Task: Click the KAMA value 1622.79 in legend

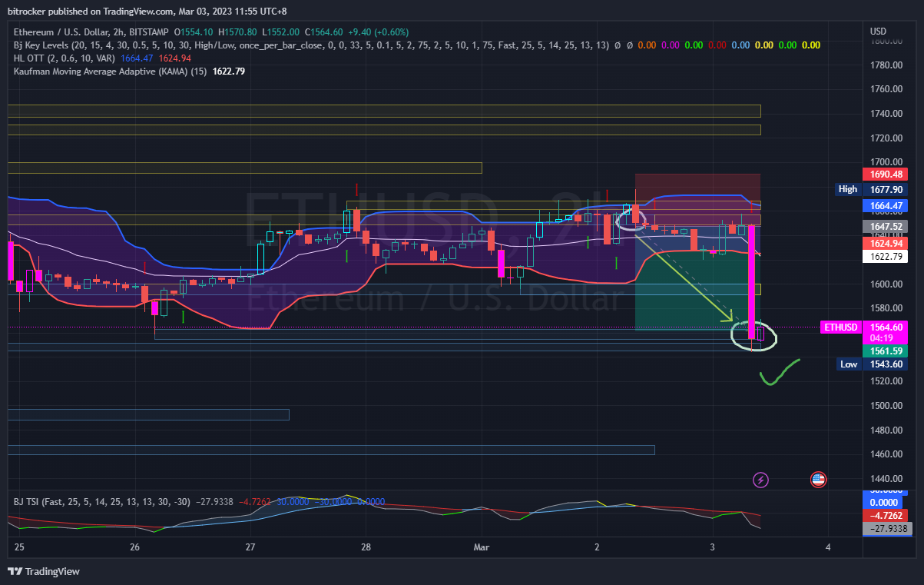Action: pos(228,71)
